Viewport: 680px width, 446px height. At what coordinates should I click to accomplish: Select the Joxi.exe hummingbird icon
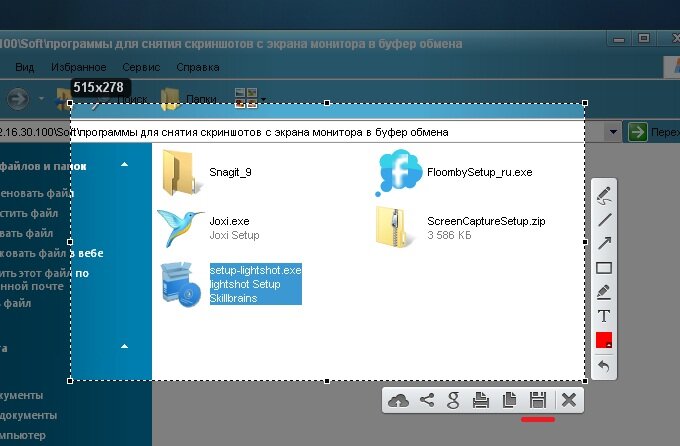coord(180,228)
